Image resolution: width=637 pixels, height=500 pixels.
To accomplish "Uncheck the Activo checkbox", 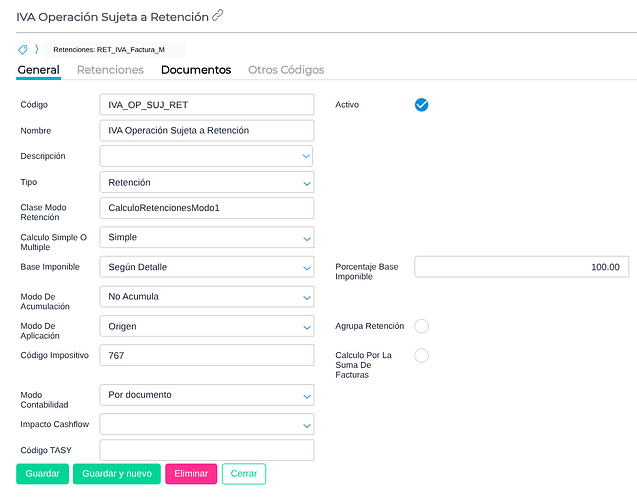I will (x=421, y=105).
